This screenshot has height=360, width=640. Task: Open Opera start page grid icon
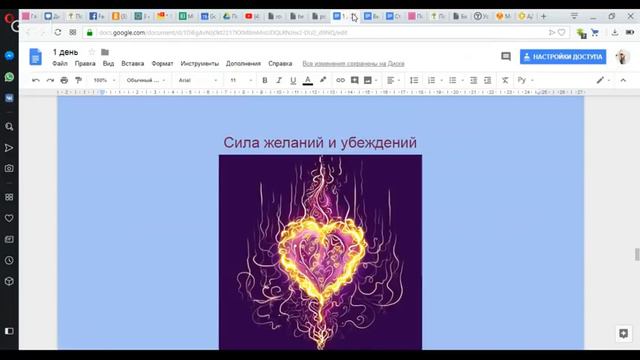[x=73, y=32]
